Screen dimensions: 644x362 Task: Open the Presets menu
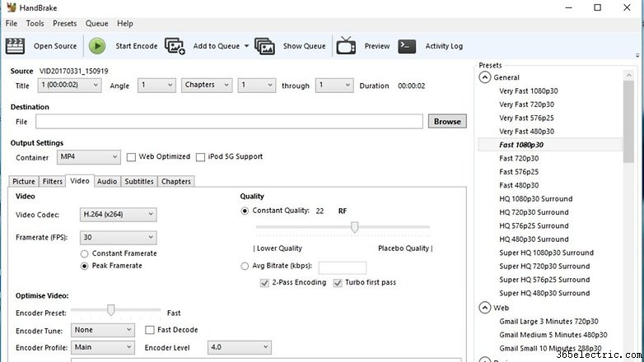(x=64, y=23)
